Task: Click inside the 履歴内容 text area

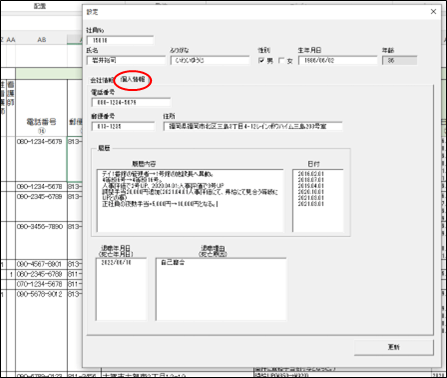Action: 190,200
